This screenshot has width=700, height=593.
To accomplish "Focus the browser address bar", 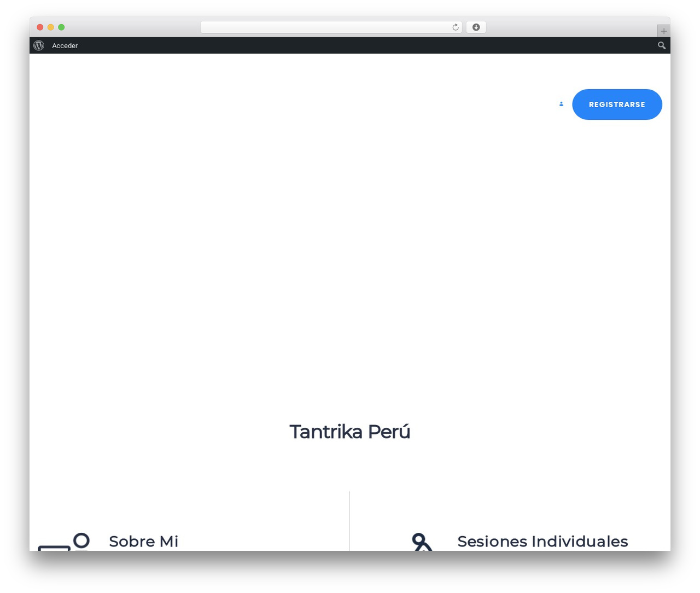I will [331, 27].
